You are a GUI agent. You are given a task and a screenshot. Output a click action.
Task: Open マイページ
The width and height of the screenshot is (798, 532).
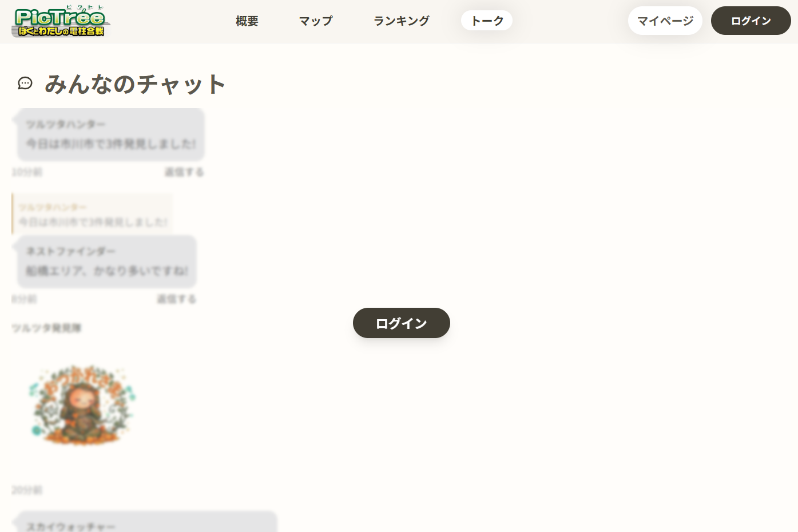665,21
